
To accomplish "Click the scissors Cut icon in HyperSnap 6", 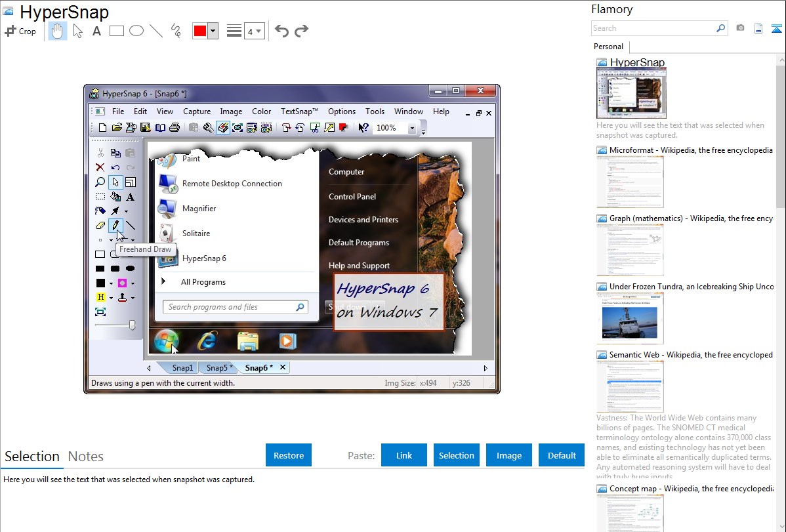I will [x=100, y=153].
